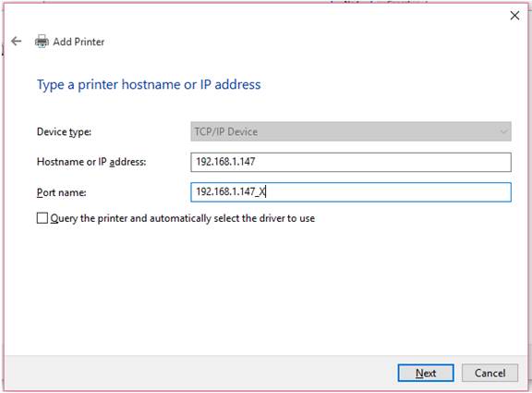Click the Next button
This screenshot has height=393, width=532.
pyautogui.click(x=426, y=373)
